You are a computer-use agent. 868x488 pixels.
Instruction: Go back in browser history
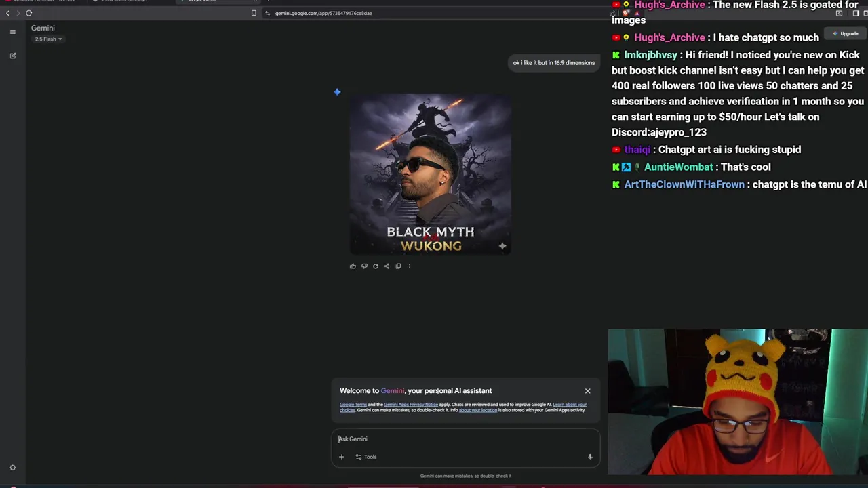pos(7,13)
